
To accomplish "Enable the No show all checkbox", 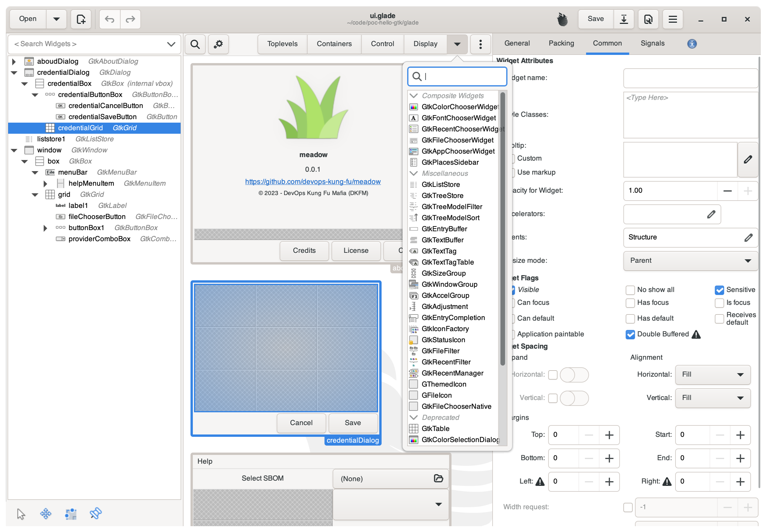I will [x=630, y=290].
